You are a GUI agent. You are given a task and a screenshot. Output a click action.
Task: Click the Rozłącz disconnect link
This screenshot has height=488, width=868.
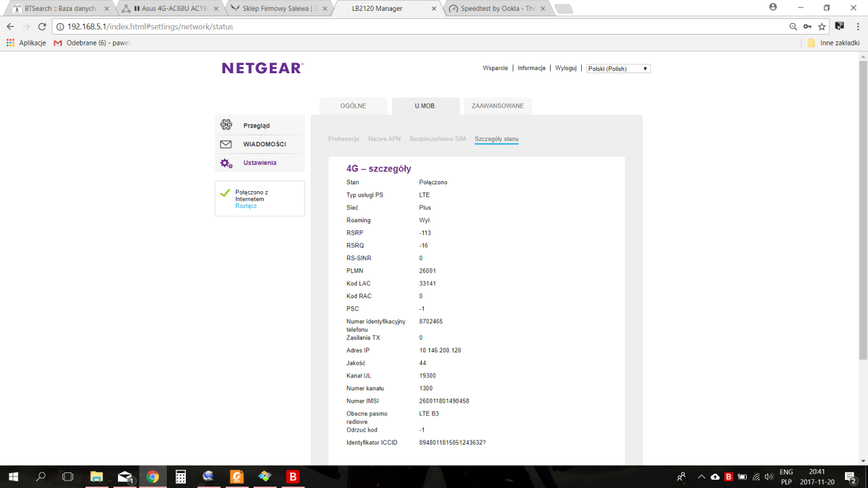click(x=246, y=206)
